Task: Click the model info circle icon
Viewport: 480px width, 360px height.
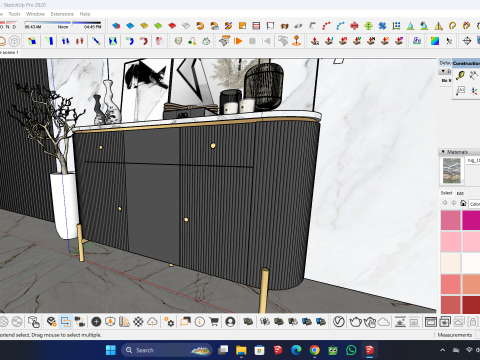Action: pos(200,322)
